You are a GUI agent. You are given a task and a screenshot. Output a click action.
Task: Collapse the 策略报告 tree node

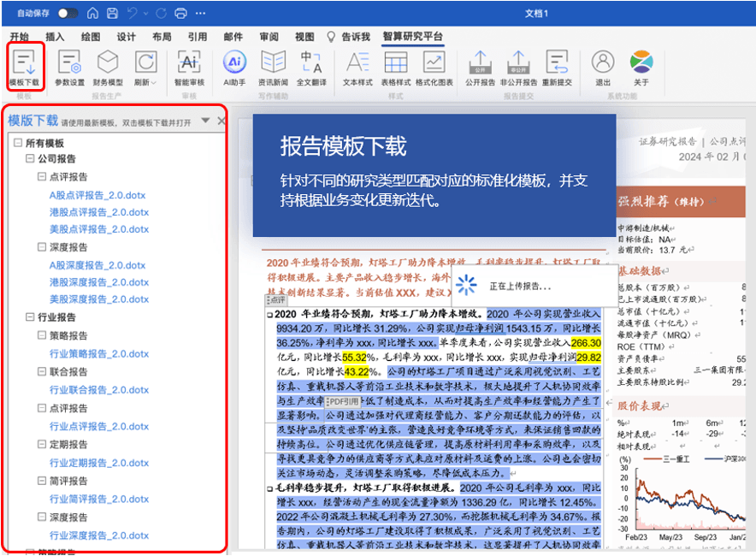point(42,335)
